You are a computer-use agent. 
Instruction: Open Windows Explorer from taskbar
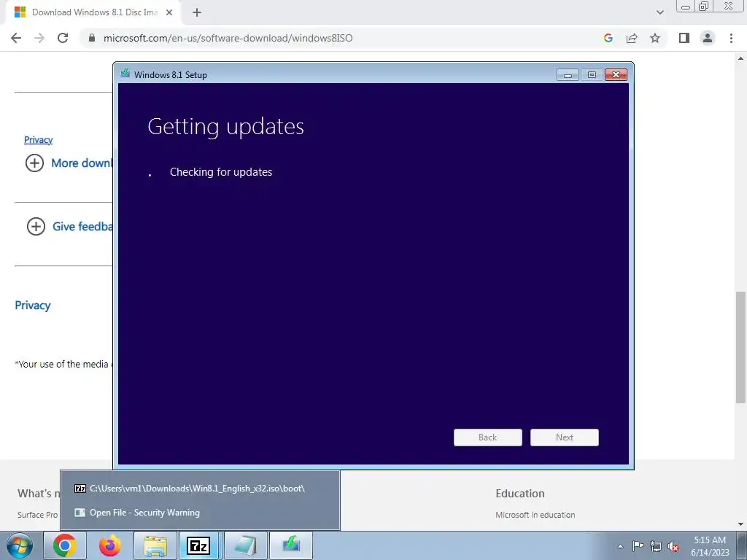[155, 545]
